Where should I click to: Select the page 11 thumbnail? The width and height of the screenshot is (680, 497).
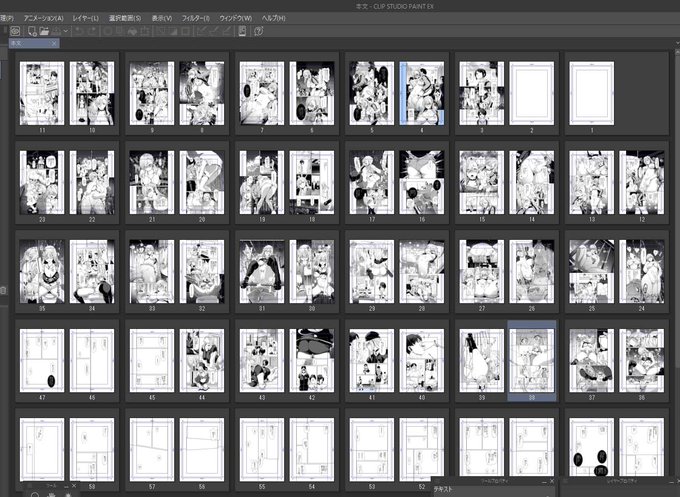pos(42,93)
